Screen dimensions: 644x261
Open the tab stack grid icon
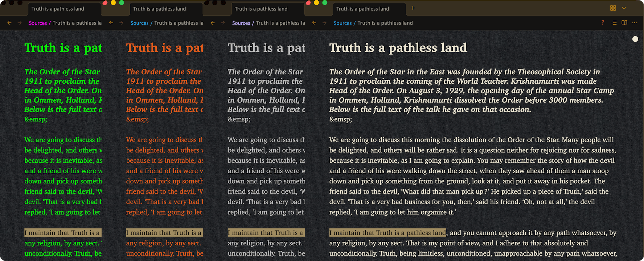tap(613, 8)
